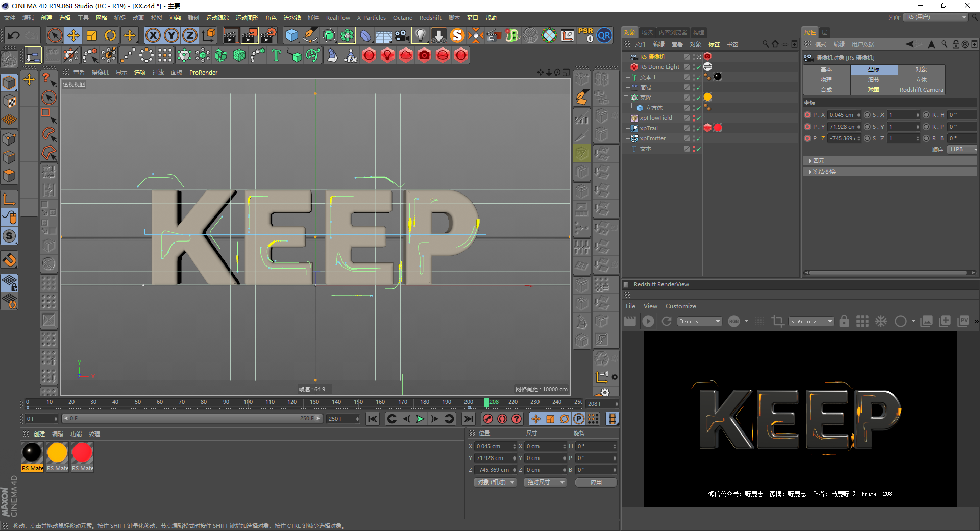Screen dimensions: 980x531
Task: Click frame 100 on the timeline ruler
Action: [x=248, y=402]
